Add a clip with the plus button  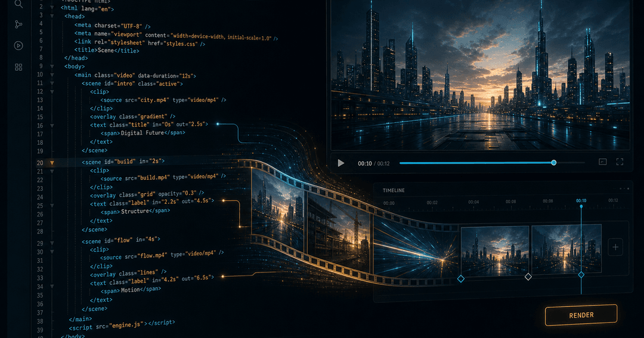[615, 247]
